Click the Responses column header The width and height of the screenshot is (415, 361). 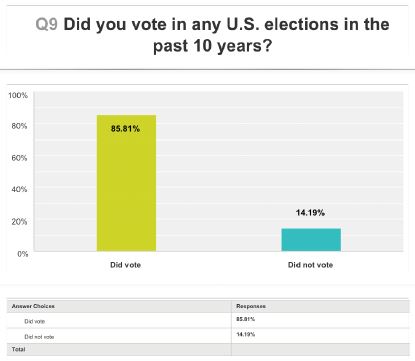[x=251, y=306]
